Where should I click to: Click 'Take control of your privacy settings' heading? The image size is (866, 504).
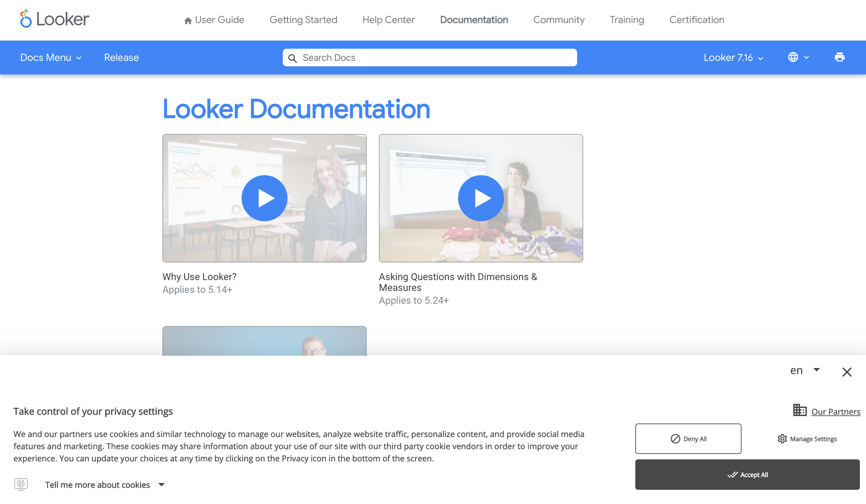[x=93, y=411]
